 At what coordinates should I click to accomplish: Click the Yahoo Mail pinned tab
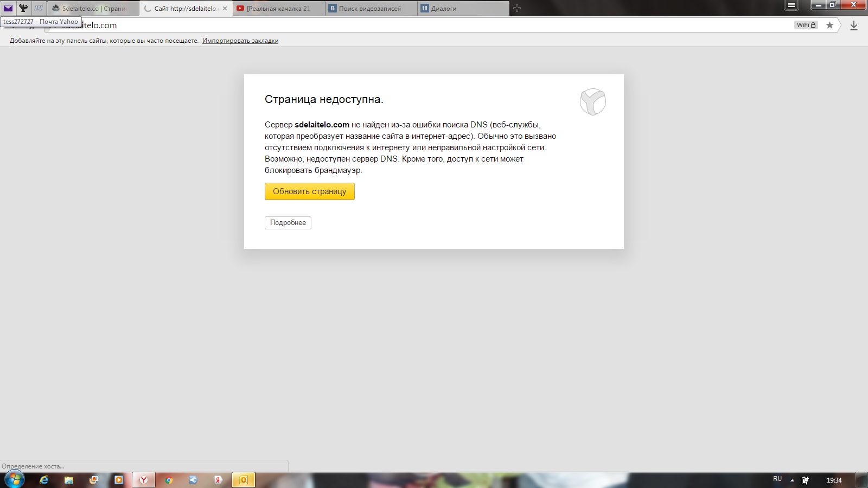pyautogui.click(x=8, y=8)
